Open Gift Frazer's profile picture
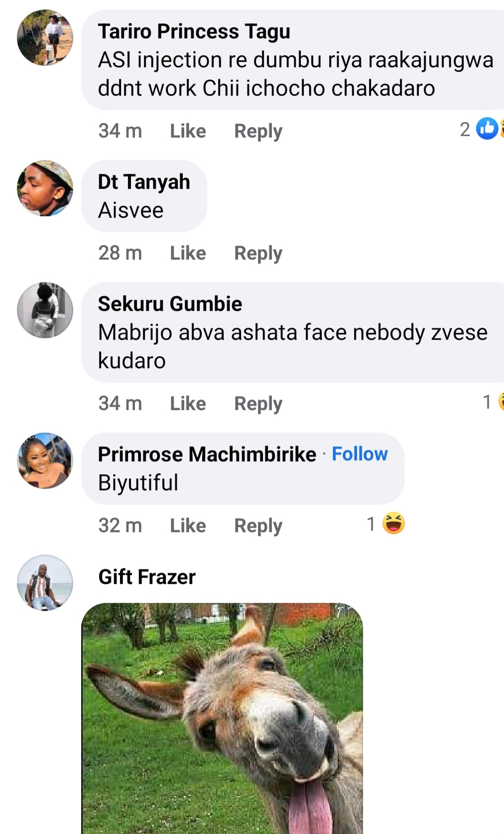The image size is (504, 834). 45,583
